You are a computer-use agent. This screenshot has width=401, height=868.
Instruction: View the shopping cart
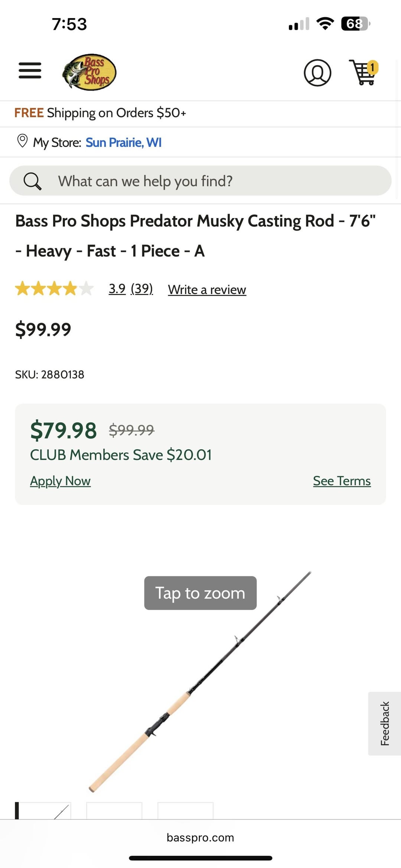coord(363,73)
